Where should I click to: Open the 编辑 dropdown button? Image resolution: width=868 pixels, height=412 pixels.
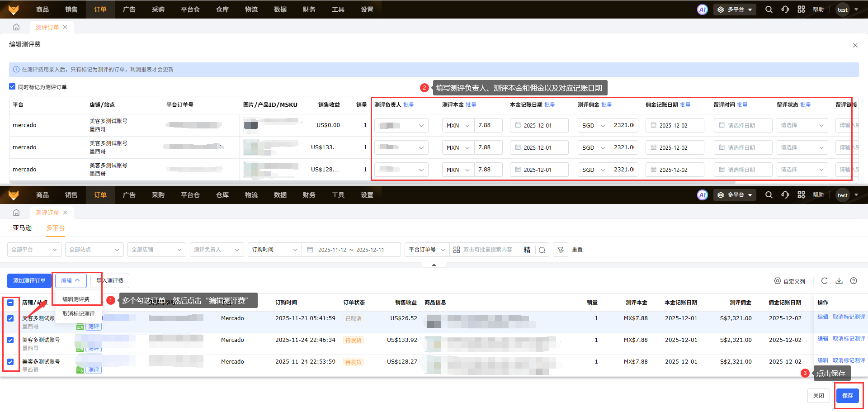click(71, 281)
